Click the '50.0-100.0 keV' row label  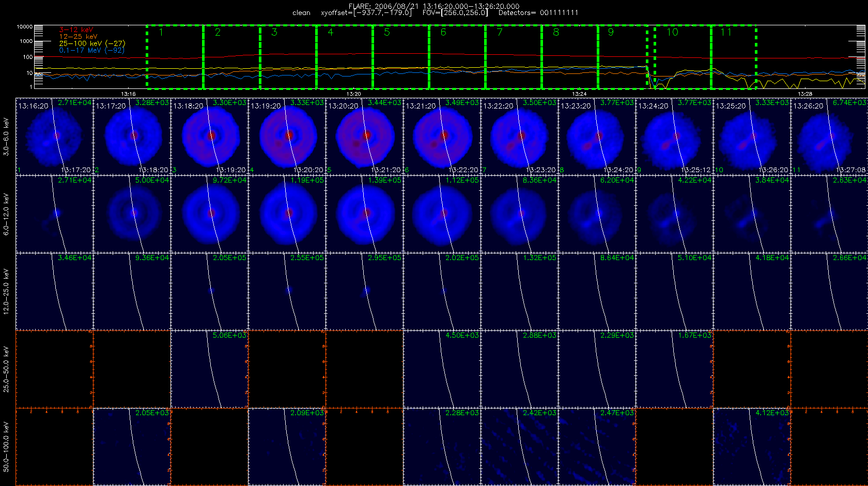click(x=6, y=447)
